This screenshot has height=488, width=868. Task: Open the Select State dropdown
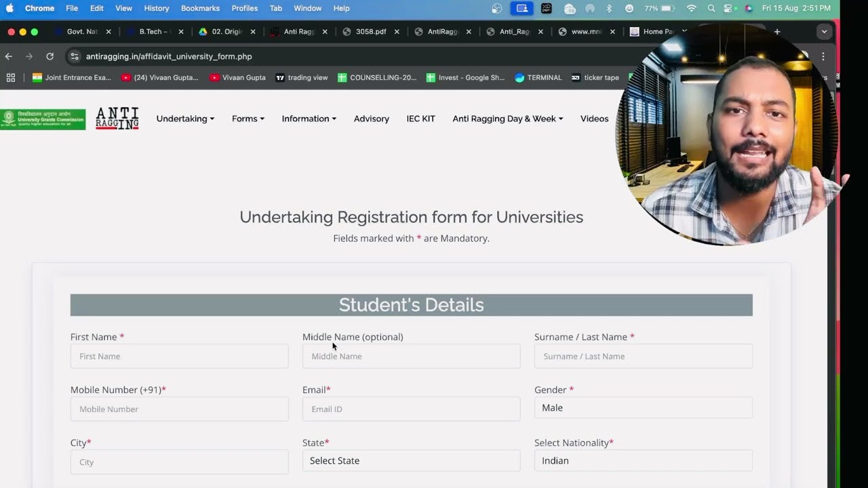click(412, 460)
